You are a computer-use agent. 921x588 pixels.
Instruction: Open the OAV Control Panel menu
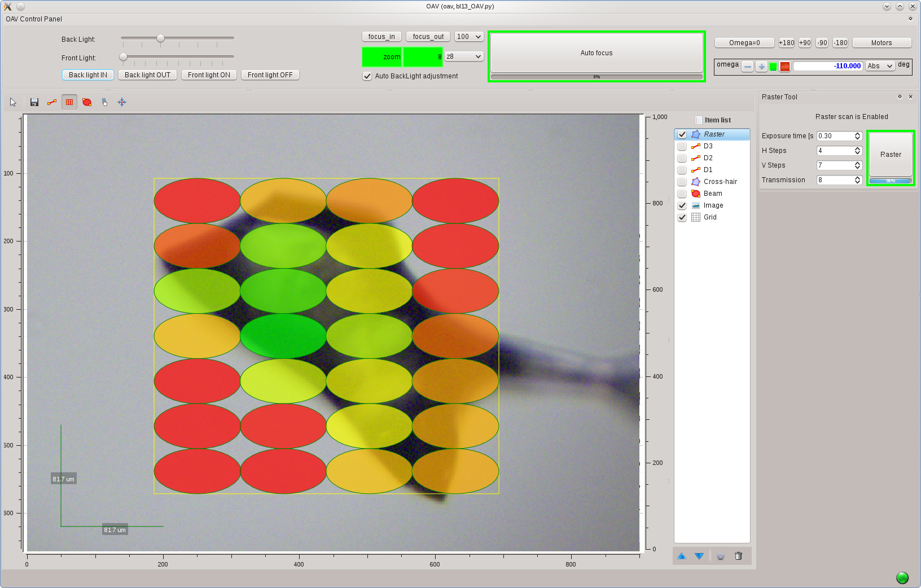tap(33, 19)
